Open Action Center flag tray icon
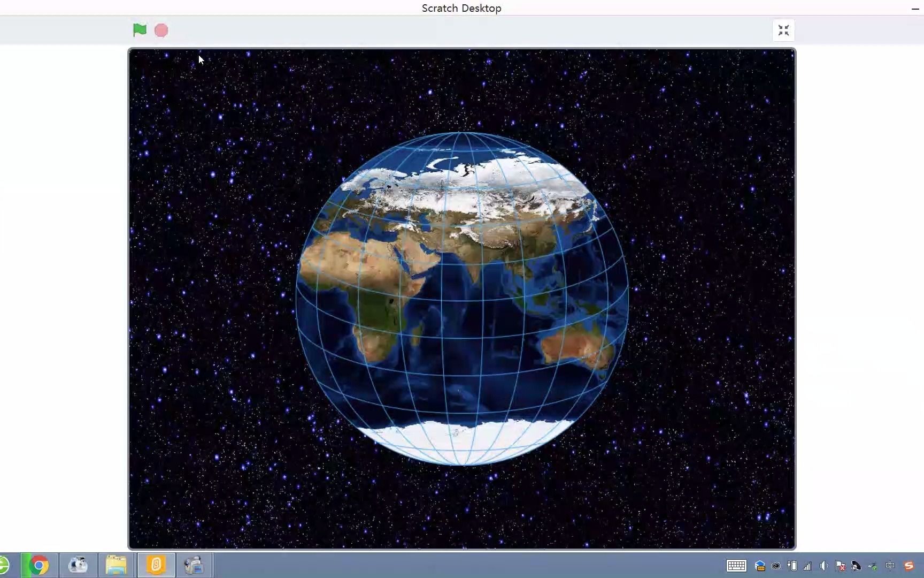The height and width of the screenshot is (578, 924). click(x=840, y=566)
